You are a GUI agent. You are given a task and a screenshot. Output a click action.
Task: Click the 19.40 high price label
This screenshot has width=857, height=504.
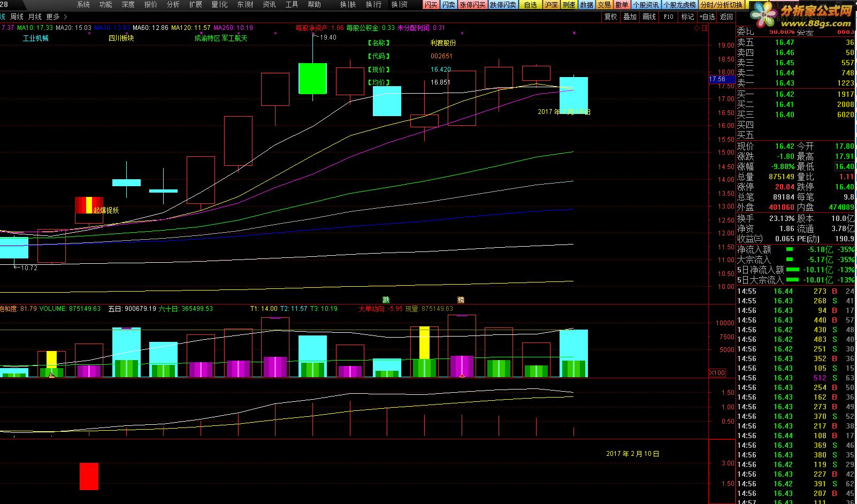pyautogui.click(x=328, y=37)
